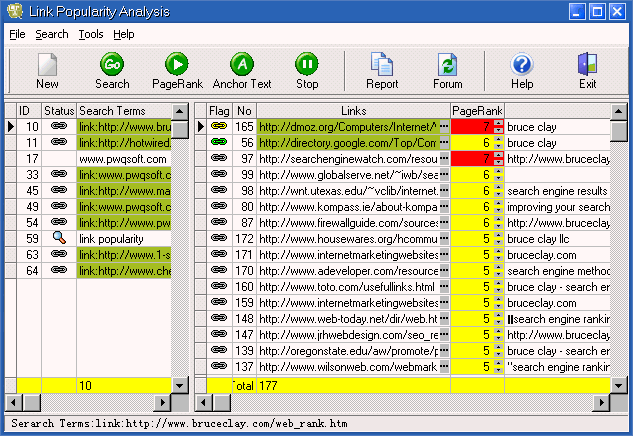Viewport: 633px width, 436px height.
Task: Open the File menu
Action: pyautogui.click(x=17, y=34)
